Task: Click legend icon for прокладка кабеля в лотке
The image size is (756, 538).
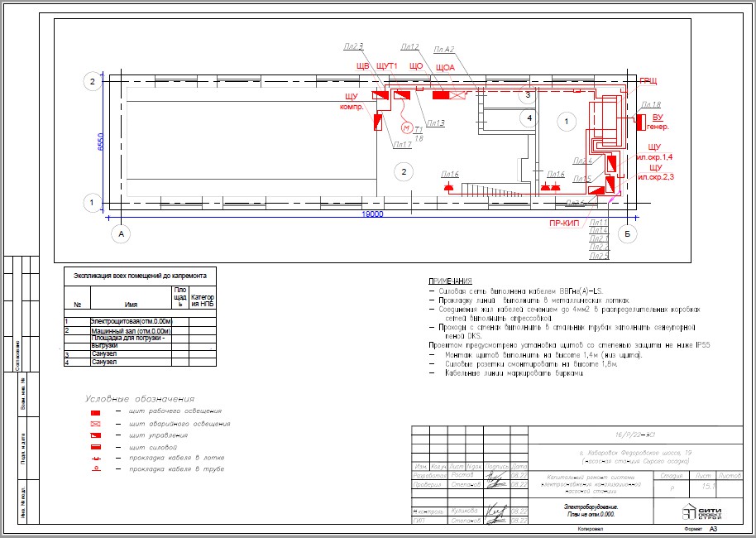Action: pyautogui.click(x=95, y=459)
